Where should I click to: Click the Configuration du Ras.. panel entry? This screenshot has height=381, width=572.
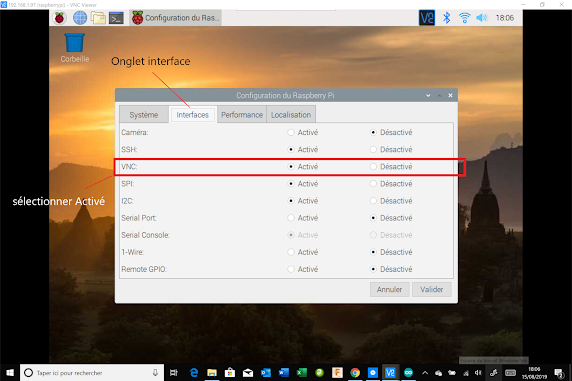click(175, 18)
